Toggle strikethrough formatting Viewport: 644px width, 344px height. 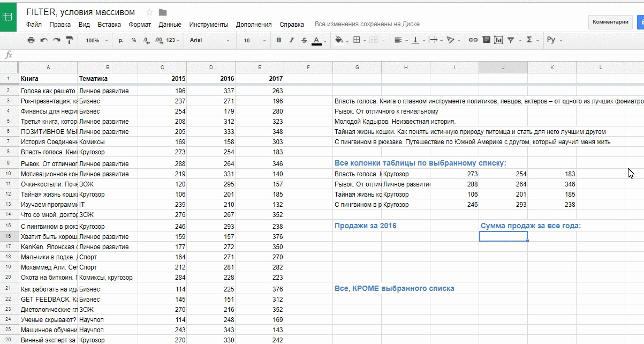(304, 40)
